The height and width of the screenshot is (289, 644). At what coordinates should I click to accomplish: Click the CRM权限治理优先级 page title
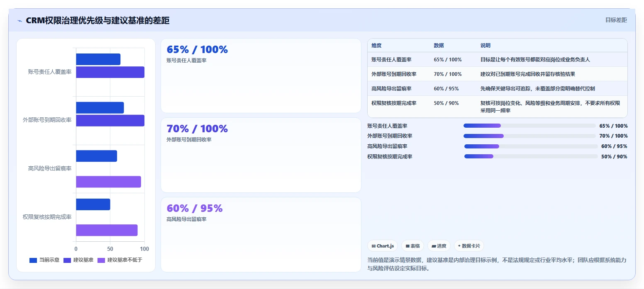pos(98,20)
